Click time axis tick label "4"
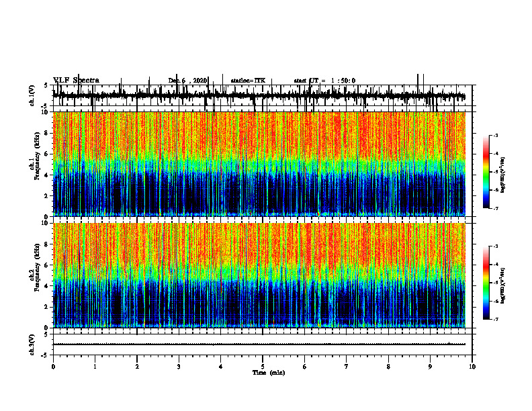Screen dimensions: 532x411 [220, 367]
